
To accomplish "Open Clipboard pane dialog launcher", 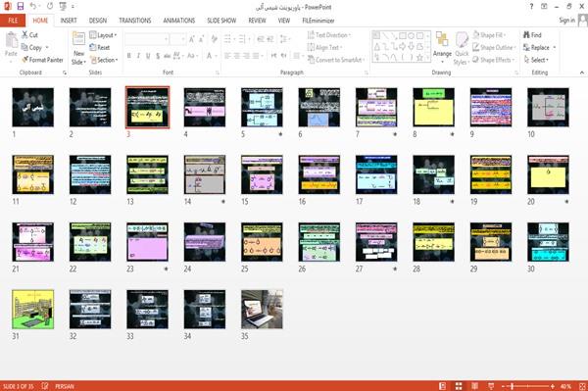I will click(x=65, y=73).
